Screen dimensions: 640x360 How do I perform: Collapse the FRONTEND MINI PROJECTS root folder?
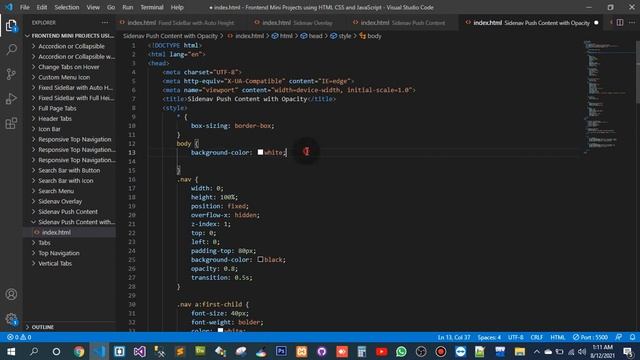coord(69,36)
